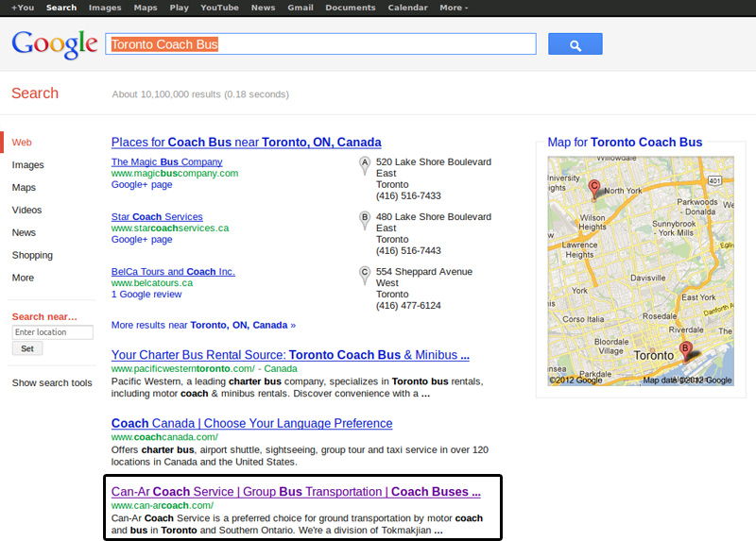
Task: Click the Google logo
Action: 55,44
